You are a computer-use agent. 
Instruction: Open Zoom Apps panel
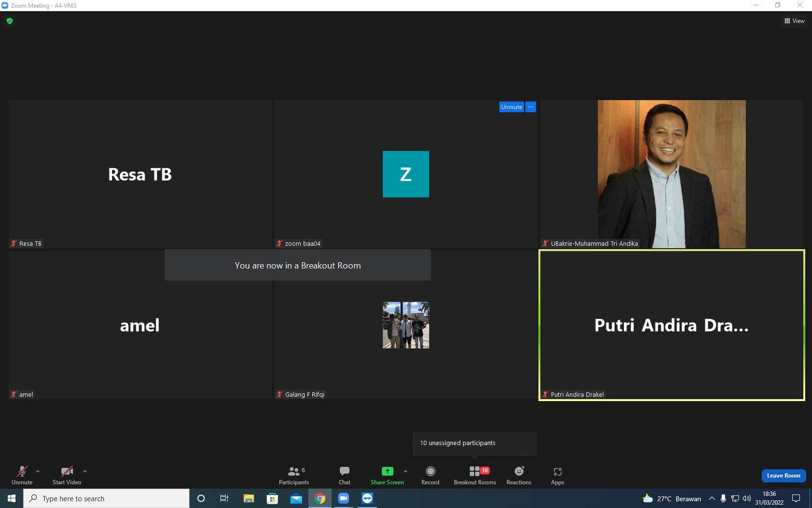(557, 475)
